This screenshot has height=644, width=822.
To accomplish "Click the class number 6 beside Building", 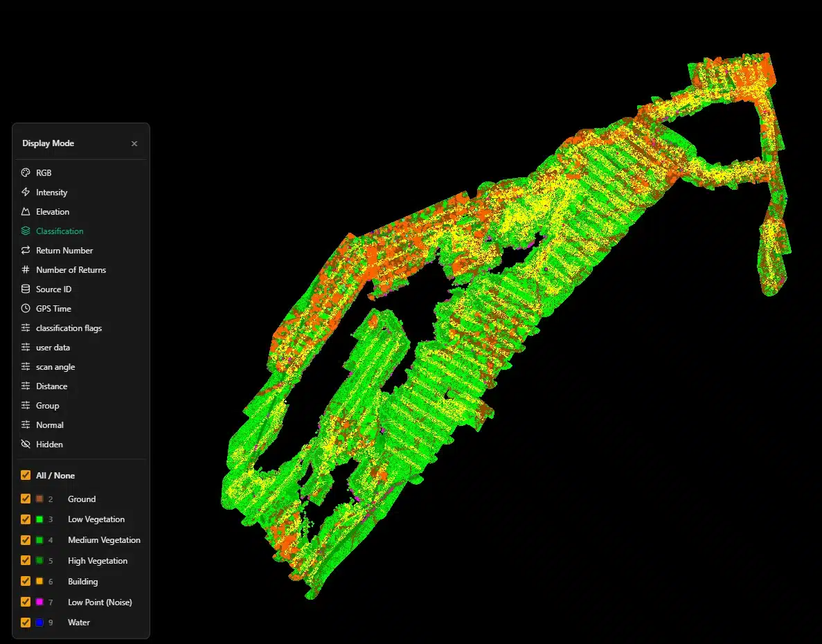I will pyautogui.click(x=51, y=582).
